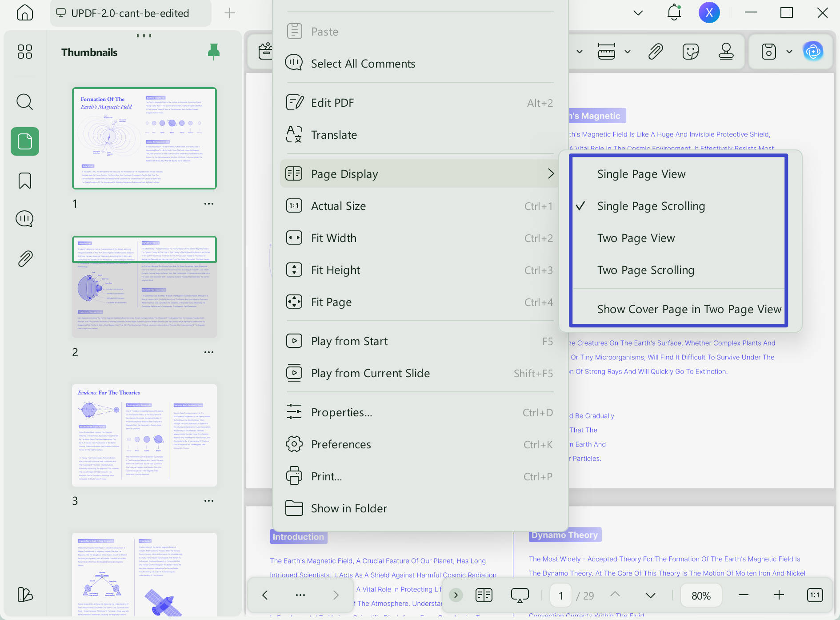Open the layers icon at sidebar bottom
Viewport: 840px width, 620px height.
point(25,595)
